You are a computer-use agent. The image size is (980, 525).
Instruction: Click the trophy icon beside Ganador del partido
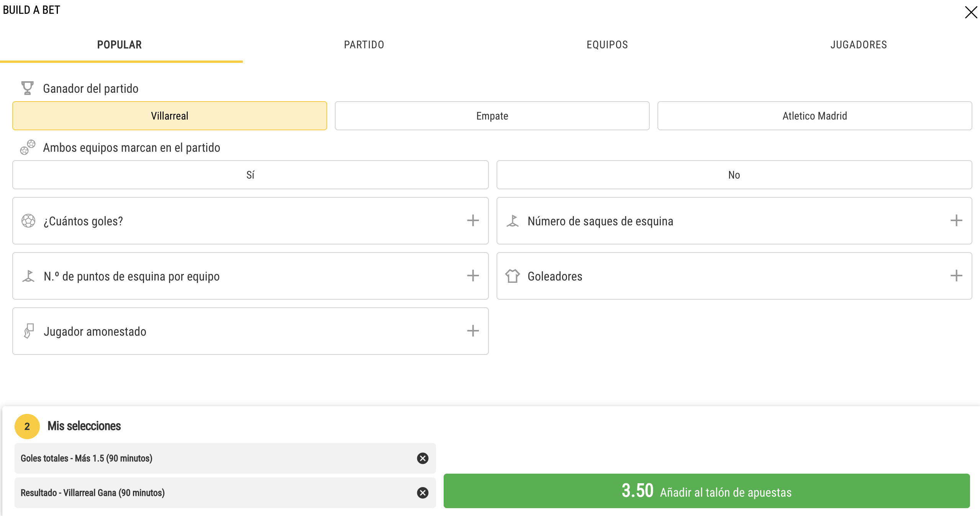click(27, 88)
